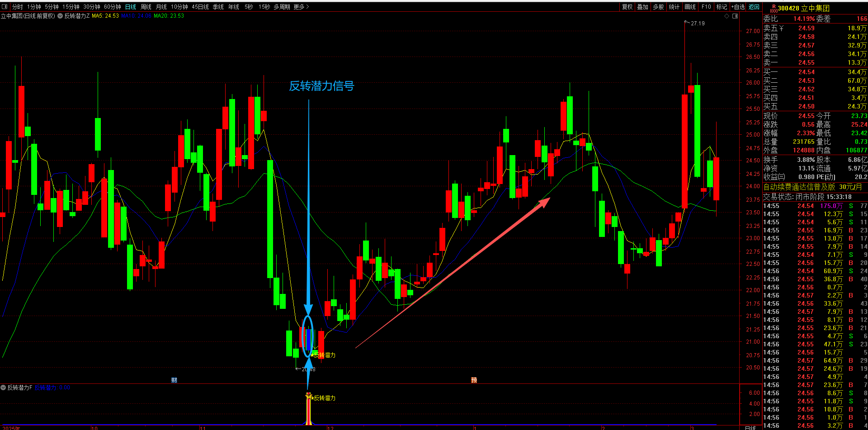
Task: Select the 30分钟 period tab
Action: (x=91, y=7)
